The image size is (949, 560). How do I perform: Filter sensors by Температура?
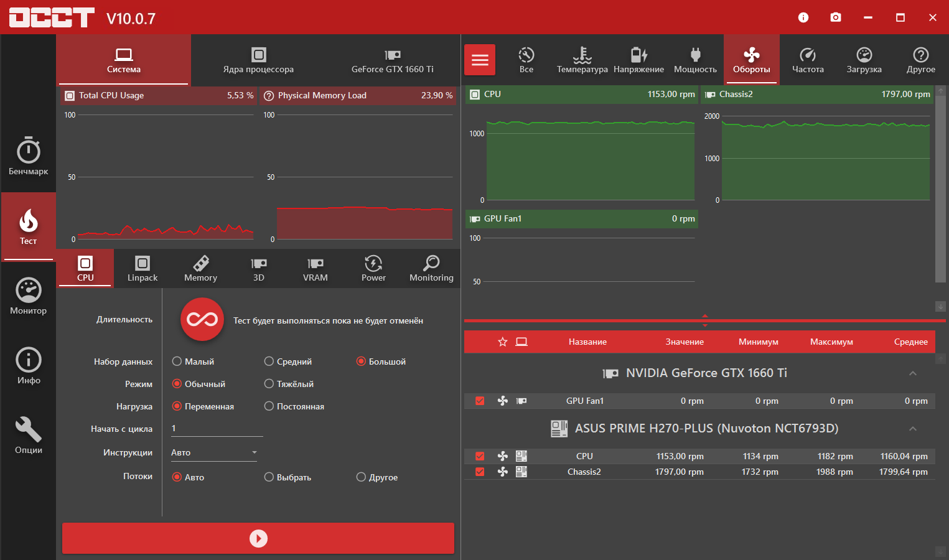coord(582,60)
